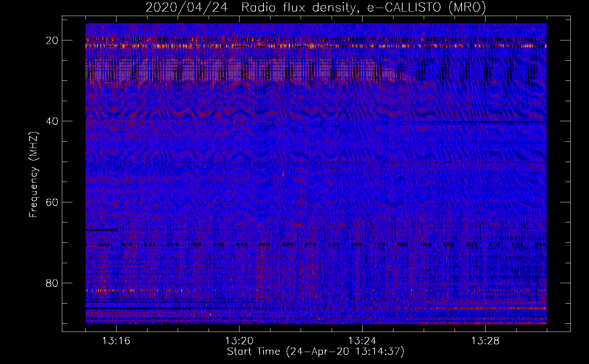This screenshot has width=589, height=364.
Task: Click the 'e-CALLISTO (MRO)' text in title
Action: tap(426, 7)
